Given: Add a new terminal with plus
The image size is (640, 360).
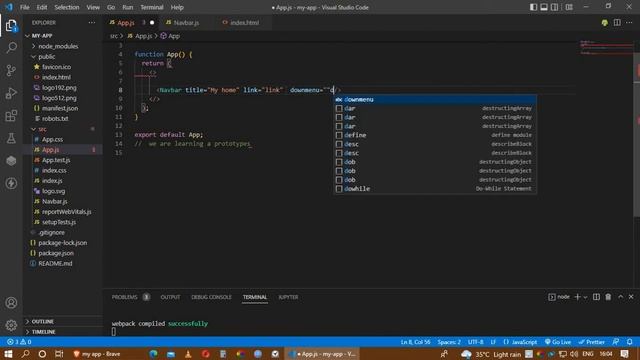Looking at the screenshot, I should point(577,297).
